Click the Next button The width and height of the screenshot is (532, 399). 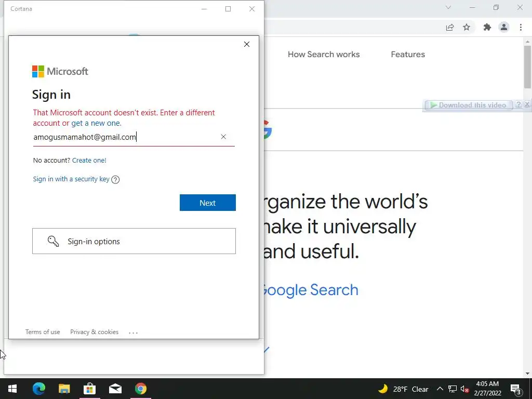(x=208, y=203)
